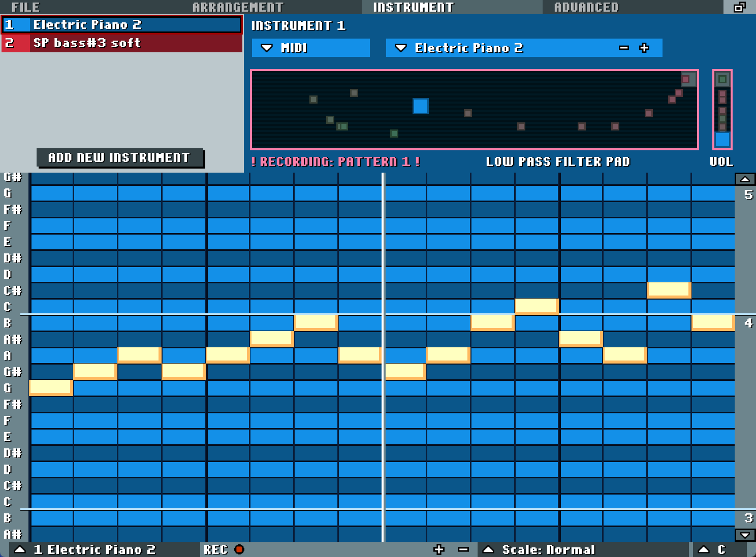The width and height of the screenshot is (756, 557).
Task: Switch to the Arrangement tab
Action: (x=238, y=7)
